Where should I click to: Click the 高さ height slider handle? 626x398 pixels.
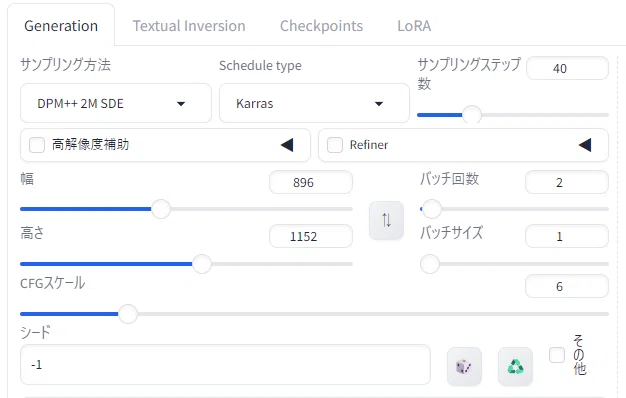(202, 264)
